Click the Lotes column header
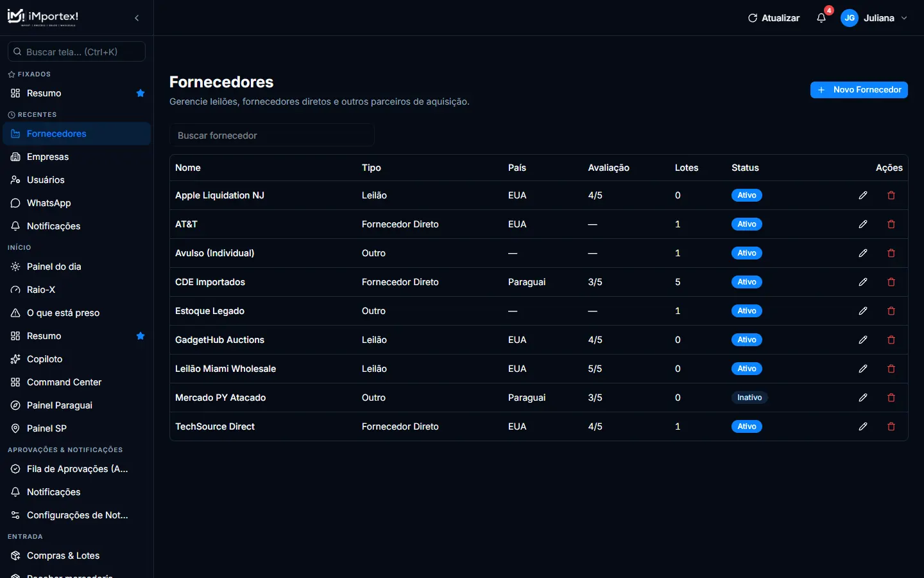Image resolution: width=924 pixels, height=578 pixels. [x=687, y=168]
